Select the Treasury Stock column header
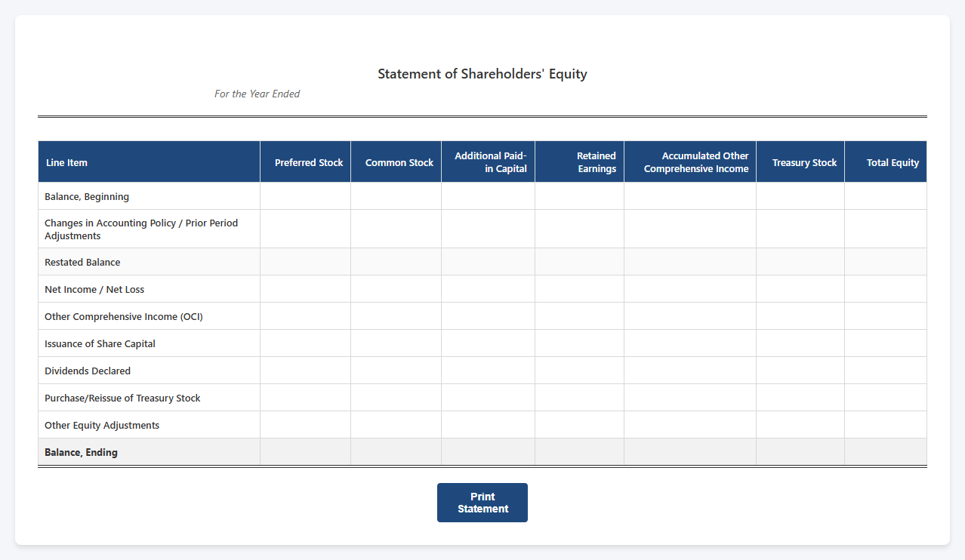This screenshot has height=560, width=965. click(x=800, y=162)
